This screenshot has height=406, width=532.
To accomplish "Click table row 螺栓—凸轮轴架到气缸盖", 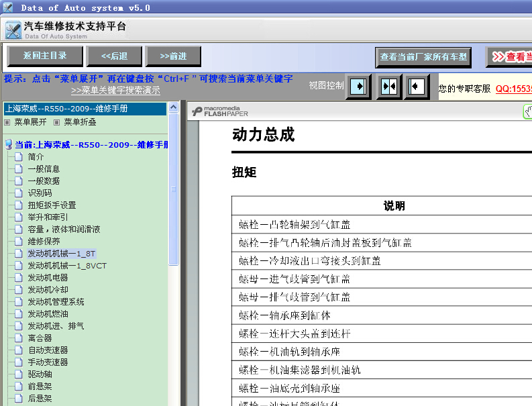I will (x=382, y=224).
